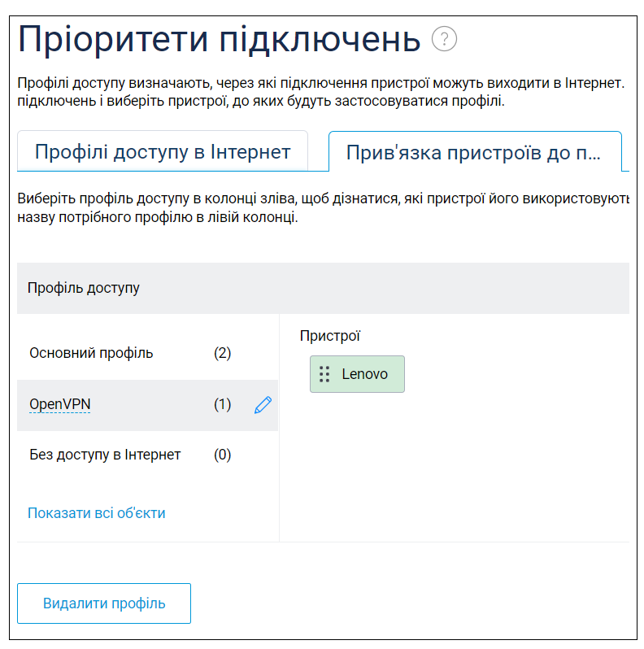Click the Пріоритети підключень page heading
Image resolution: width=644 pixels, height=649 pixels.
pyautogui.click(x=219, y=40)
